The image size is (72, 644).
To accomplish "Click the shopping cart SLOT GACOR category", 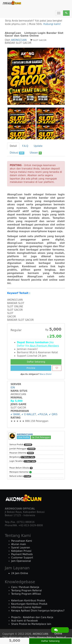I will click(x=38, y=40).
